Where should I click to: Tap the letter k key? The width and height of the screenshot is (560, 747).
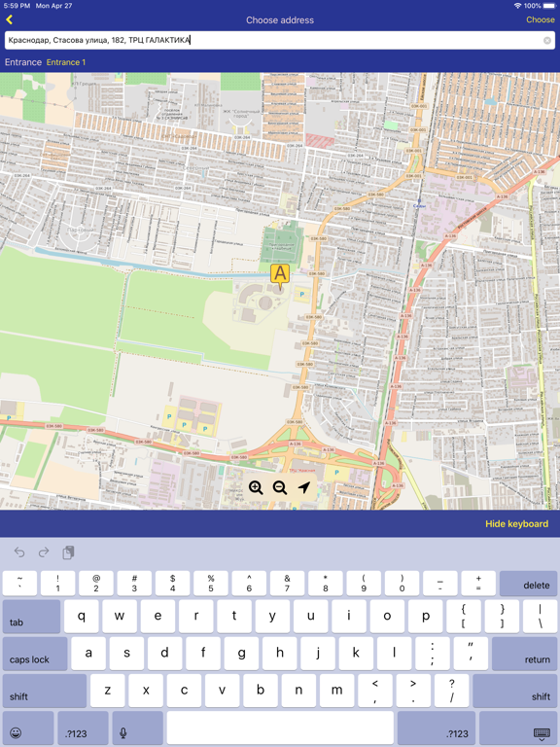[356, 654]
